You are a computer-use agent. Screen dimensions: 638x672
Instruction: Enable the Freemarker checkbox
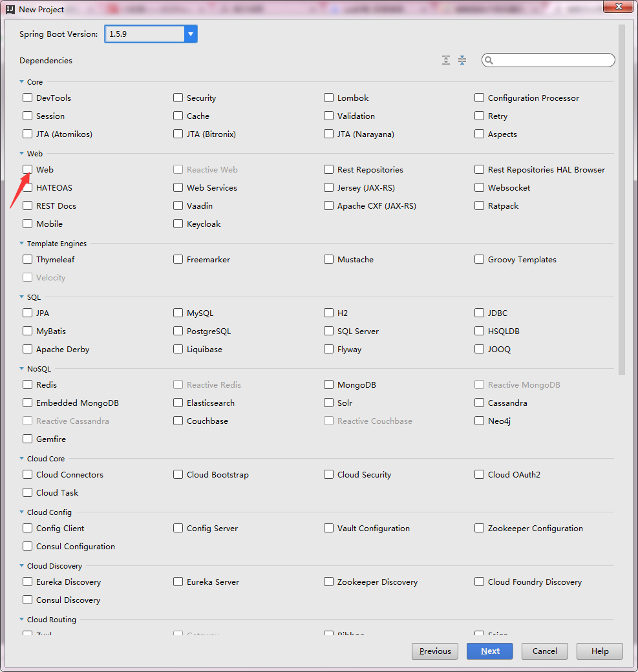coord(178,259)
